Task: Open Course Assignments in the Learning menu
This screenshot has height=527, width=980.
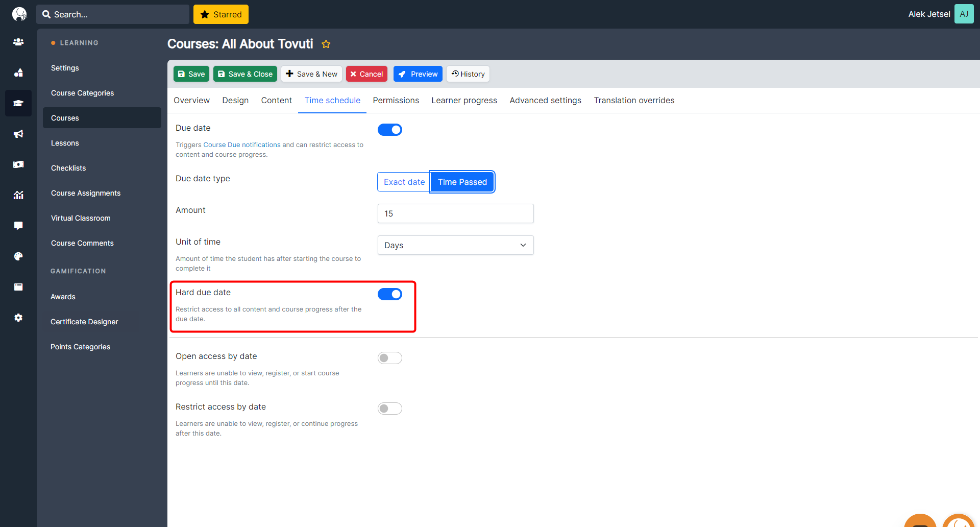Action: [86, 193]
